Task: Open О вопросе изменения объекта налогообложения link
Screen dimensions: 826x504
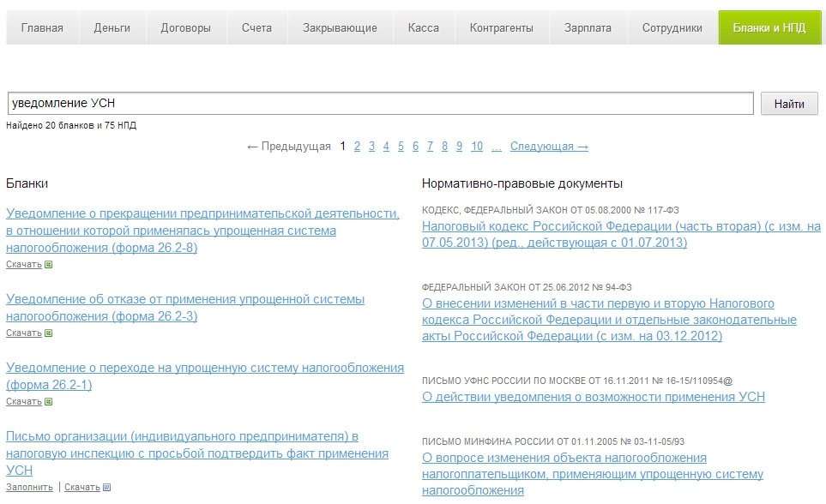Action: [593, 474]
